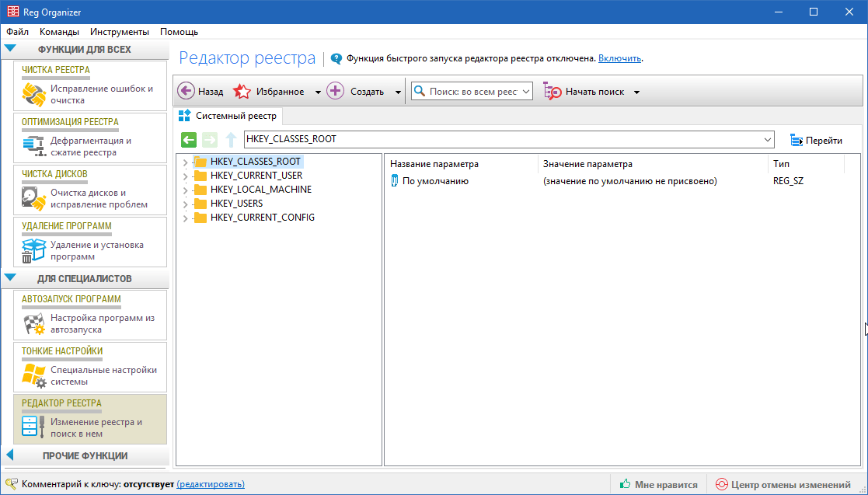Image resolution: width=868 pixels, height=495 pixels.
Task: Open the Инструменты menu
Action: point(119,32)
